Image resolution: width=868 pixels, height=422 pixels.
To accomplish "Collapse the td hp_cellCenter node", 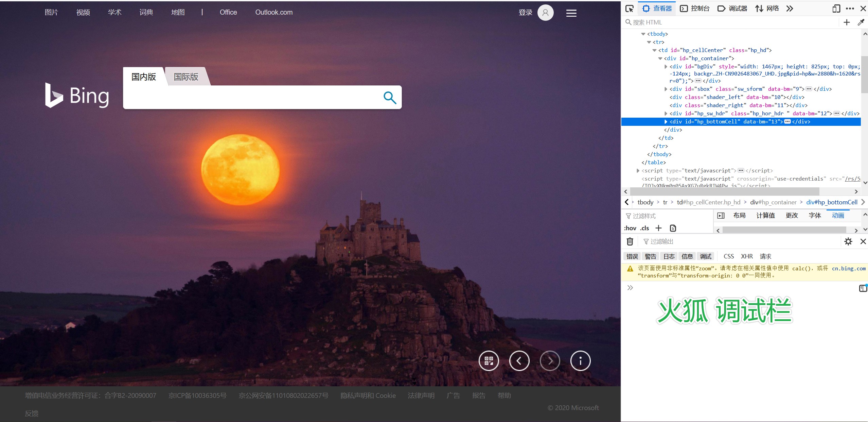I will tap(654, 50).
